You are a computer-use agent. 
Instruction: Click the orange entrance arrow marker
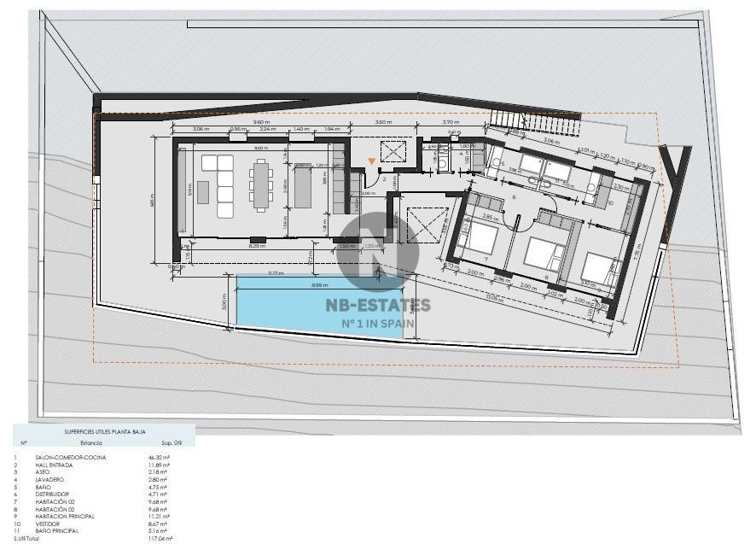tap(371, 161)
